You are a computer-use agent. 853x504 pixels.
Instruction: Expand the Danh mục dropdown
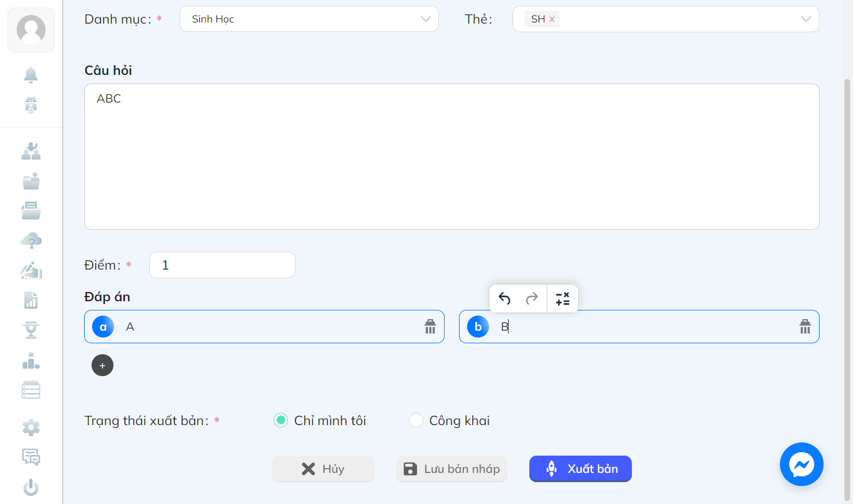coord(309,19)
